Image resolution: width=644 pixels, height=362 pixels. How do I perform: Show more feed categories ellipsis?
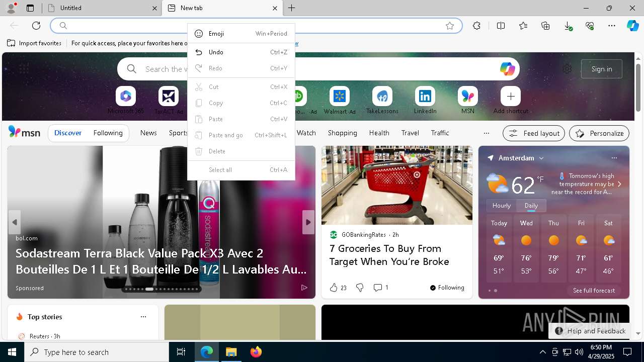486,133
